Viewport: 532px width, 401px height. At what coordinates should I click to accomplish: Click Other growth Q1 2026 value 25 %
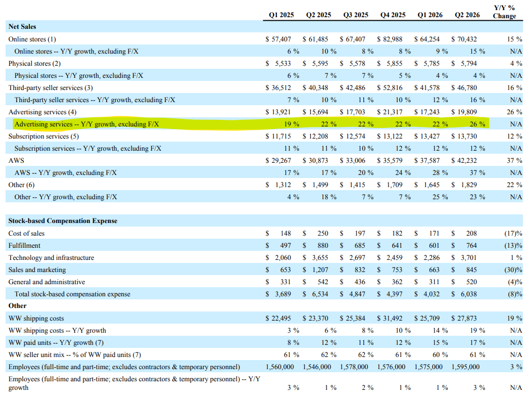[440, 197]
